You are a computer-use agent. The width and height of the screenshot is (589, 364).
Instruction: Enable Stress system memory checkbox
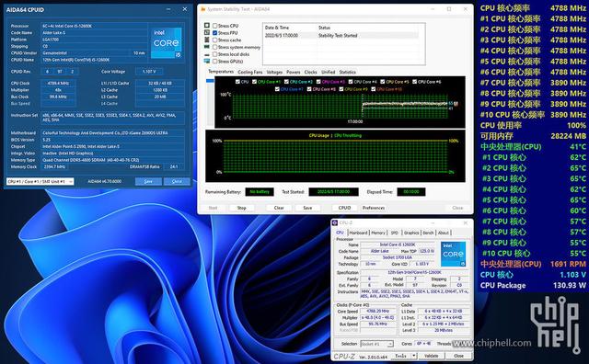click(x=215, y=47)
